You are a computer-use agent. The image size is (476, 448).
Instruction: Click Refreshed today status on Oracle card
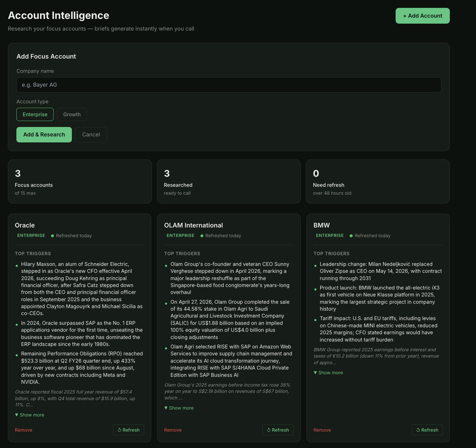coord(72,236)
